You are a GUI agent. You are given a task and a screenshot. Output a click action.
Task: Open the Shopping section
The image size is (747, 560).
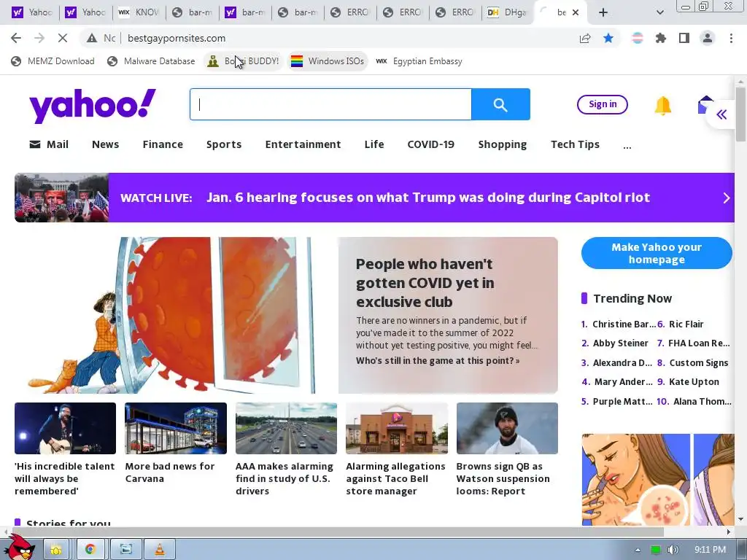(x=502, y=144)
